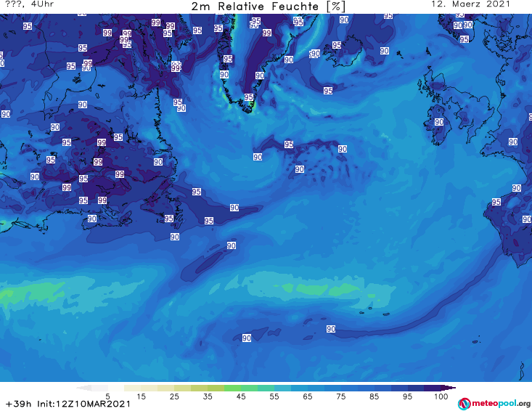Click the legend value 85

pyautogui.click(x=375, y=396)
